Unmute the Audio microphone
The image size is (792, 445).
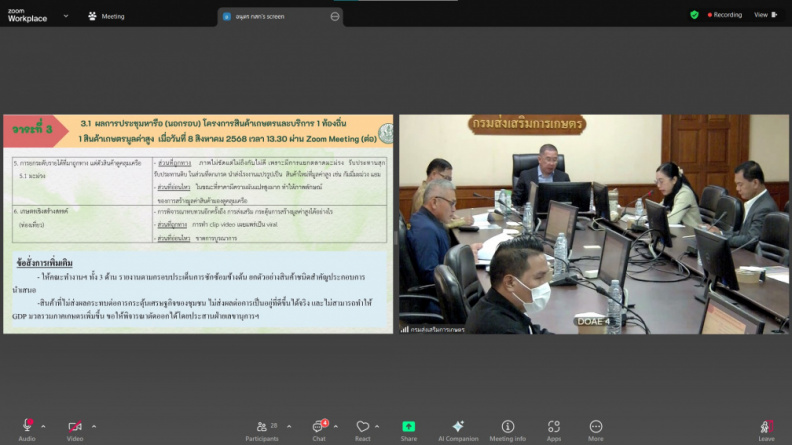[27, 430]
